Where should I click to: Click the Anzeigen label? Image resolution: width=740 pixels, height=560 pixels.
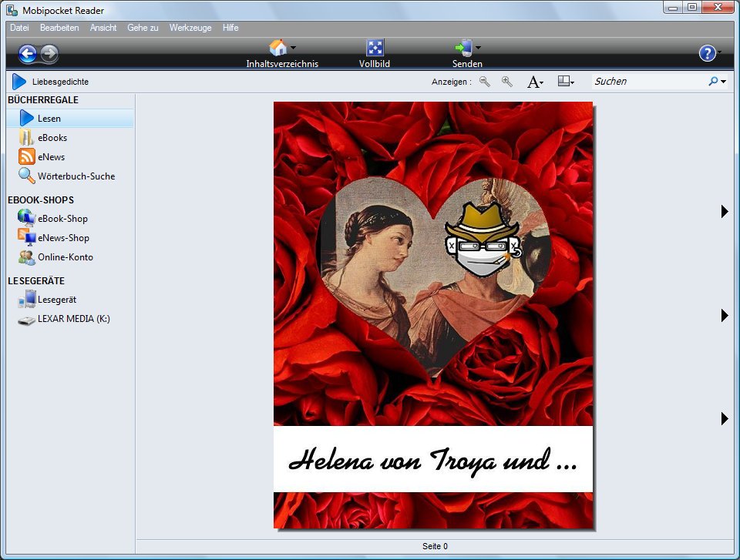(451, 82)
